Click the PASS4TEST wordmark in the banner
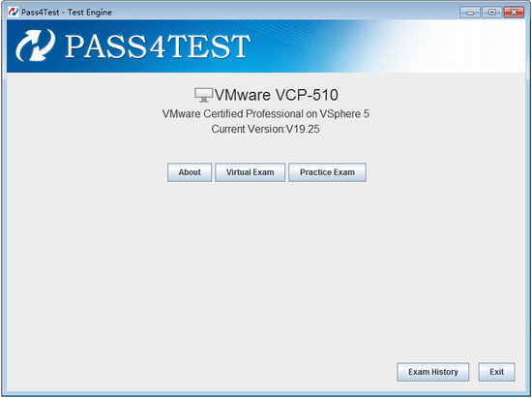The height and width of the screenshot is (398, 532). pos(158,46)
